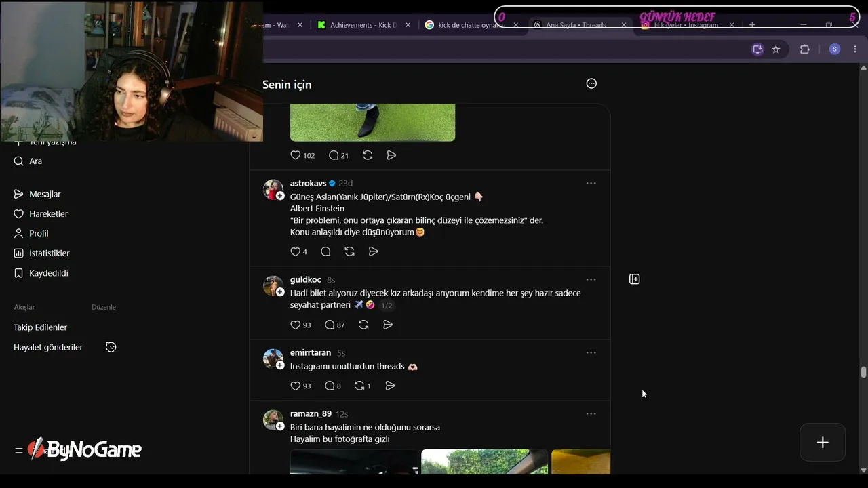Repost the guldkoc post
Screen dimensions: 868x488
[363, 325]
